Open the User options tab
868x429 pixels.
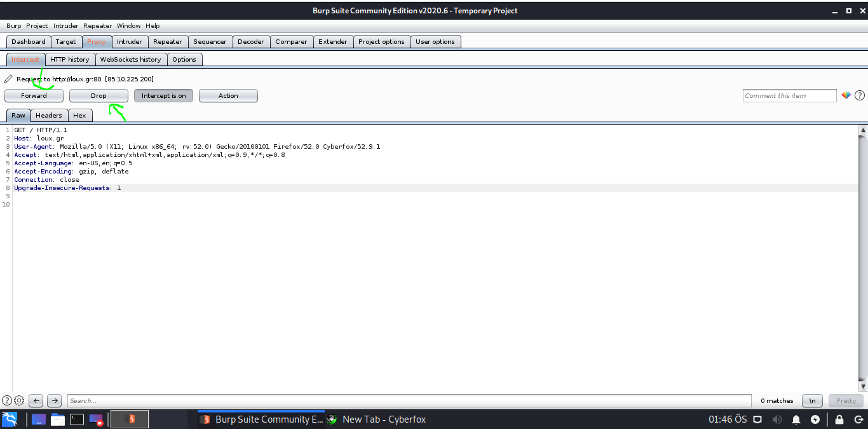click(x=435, y=42)
